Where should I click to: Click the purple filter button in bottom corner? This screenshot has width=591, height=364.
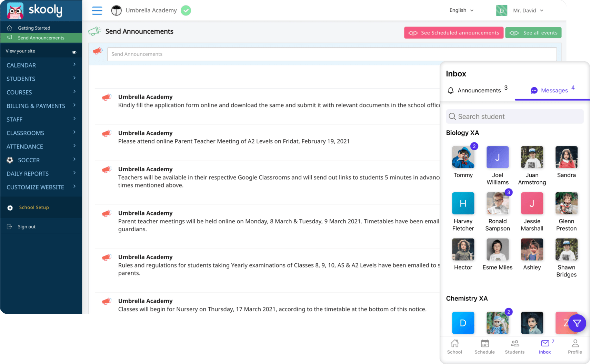[x=577, y=323]
